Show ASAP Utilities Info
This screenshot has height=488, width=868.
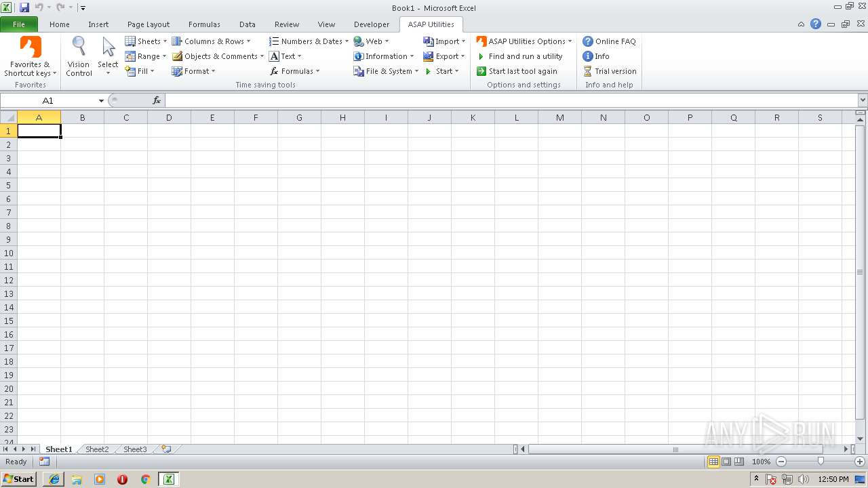(596, 56)
